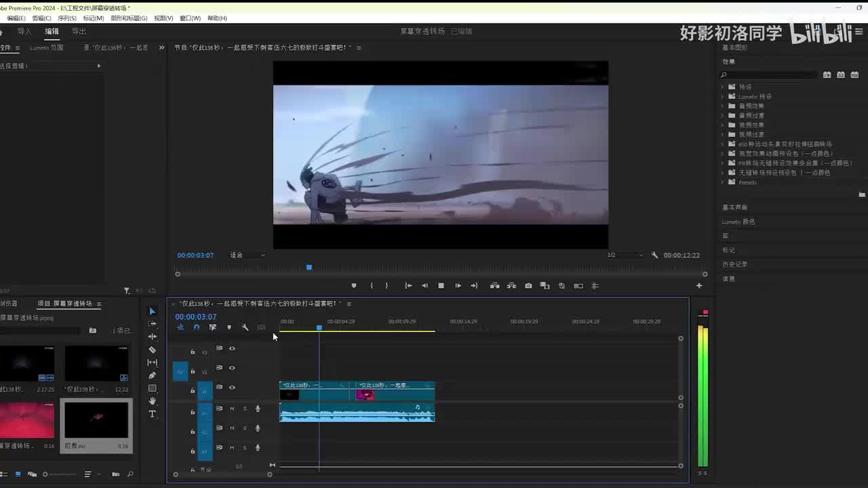This screenshot has width=868, height=488.
Task: Open the Lumetri 范围 panel tab
Action: point(47,48)
